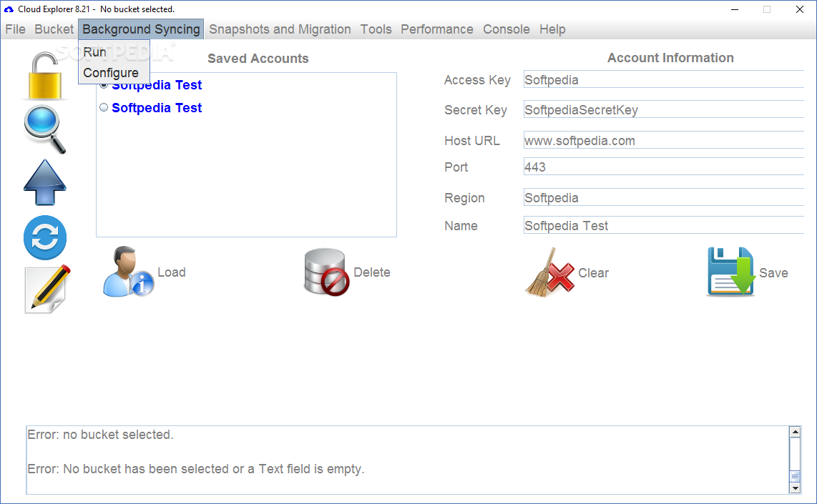Viewport: 817px width, 504px height.
Task: Select the partly hidden first account radio button
Action: point(104,85)
